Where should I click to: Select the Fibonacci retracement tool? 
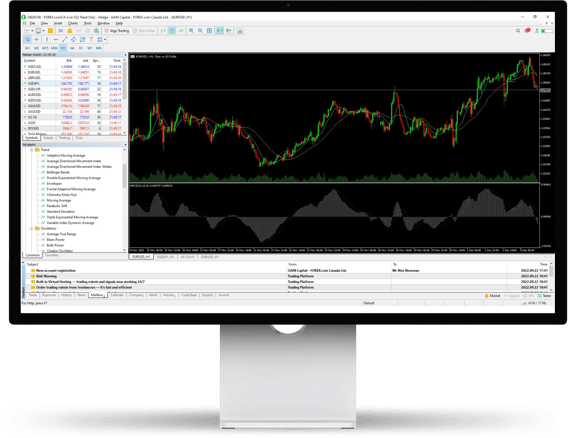[x=82, y=39]
